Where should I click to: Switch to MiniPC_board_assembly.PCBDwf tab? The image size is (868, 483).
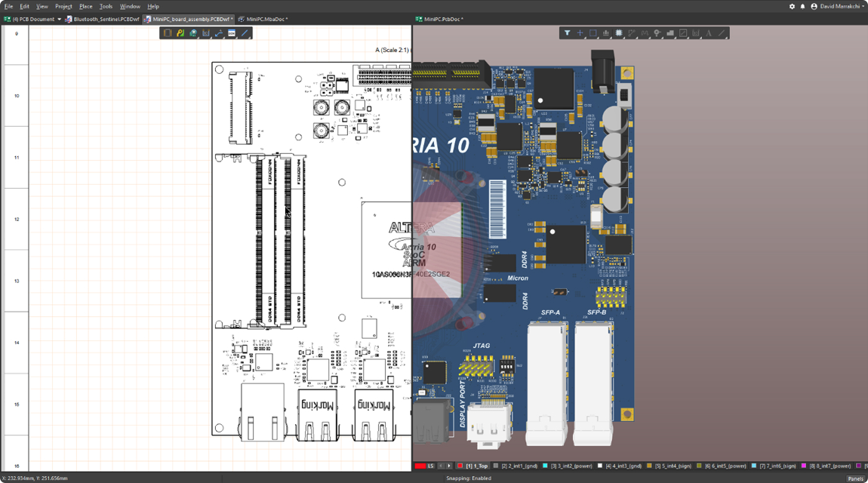coord(188,19)
